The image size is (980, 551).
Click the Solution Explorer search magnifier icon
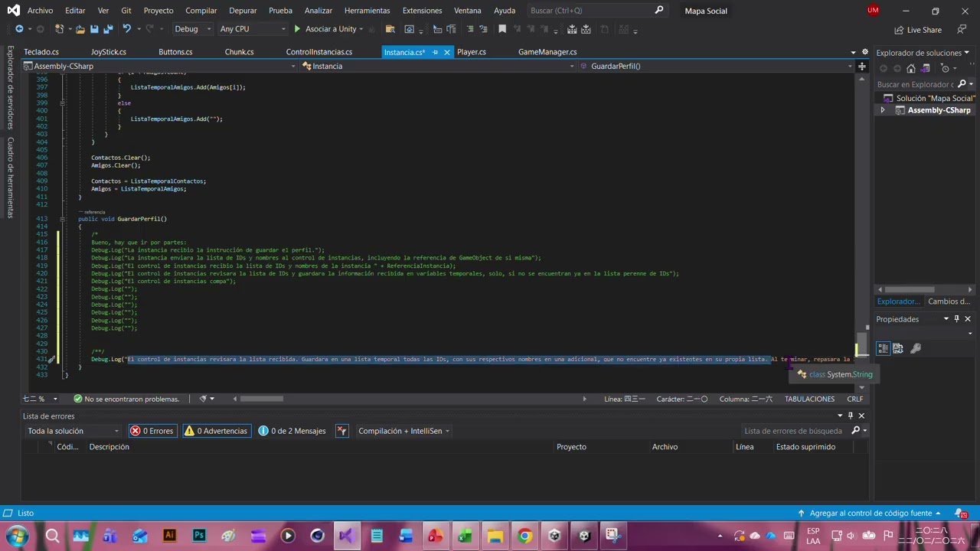tap(962, 84)
